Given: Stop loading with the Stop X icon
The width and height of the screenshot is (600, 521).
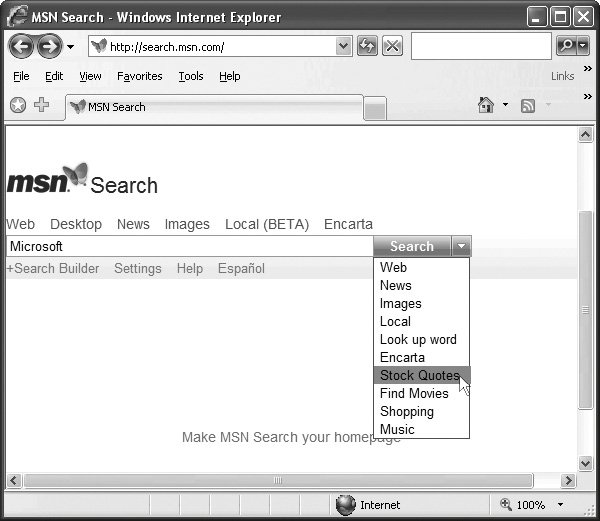Looking at the screenshot, I should (392, 46).
